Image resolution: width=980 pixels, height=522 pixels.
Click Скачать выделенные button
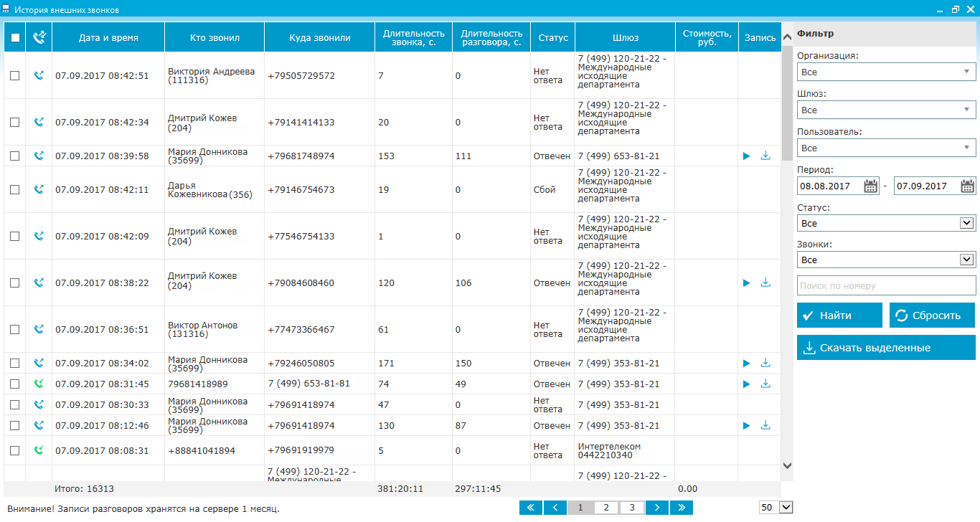click(x=886, y=347)
